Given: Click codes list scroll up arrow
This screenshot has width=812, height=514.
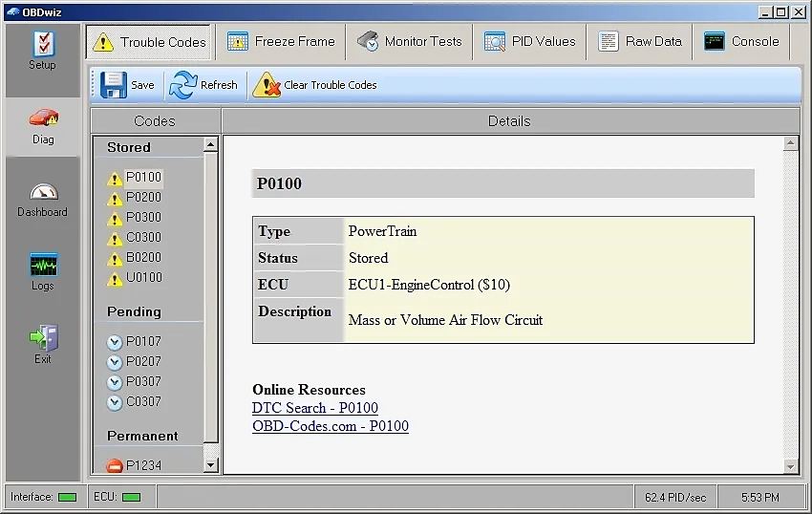Looking at the screenshot, I should click(210, 144).
